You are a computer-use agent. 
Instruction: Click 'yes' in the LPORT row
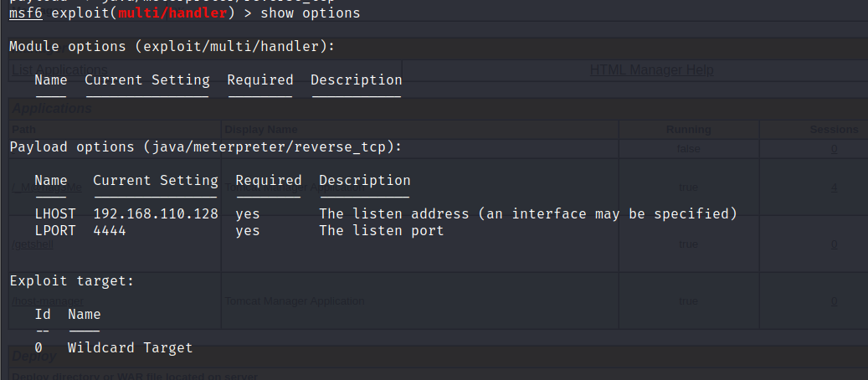[248, 231]
